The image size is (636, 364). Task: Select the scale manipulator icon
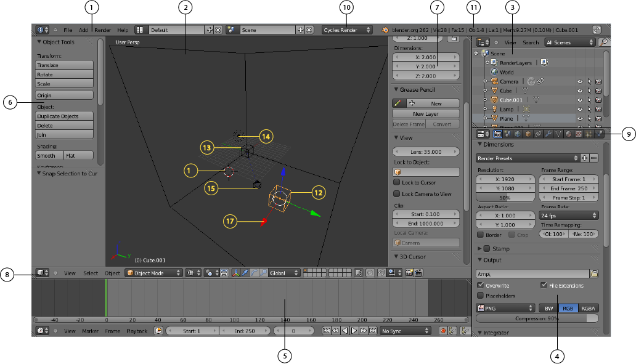tap(264, 273)
